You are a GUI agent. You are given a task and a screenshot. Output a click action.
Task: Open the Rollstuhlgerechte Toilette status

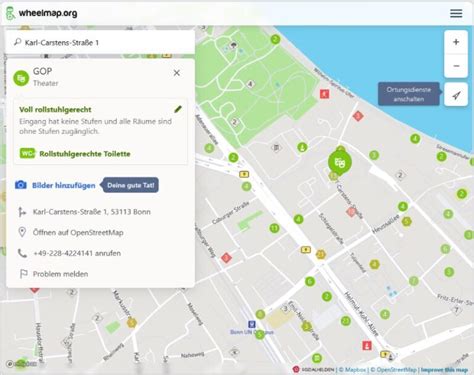coord(85,154)
